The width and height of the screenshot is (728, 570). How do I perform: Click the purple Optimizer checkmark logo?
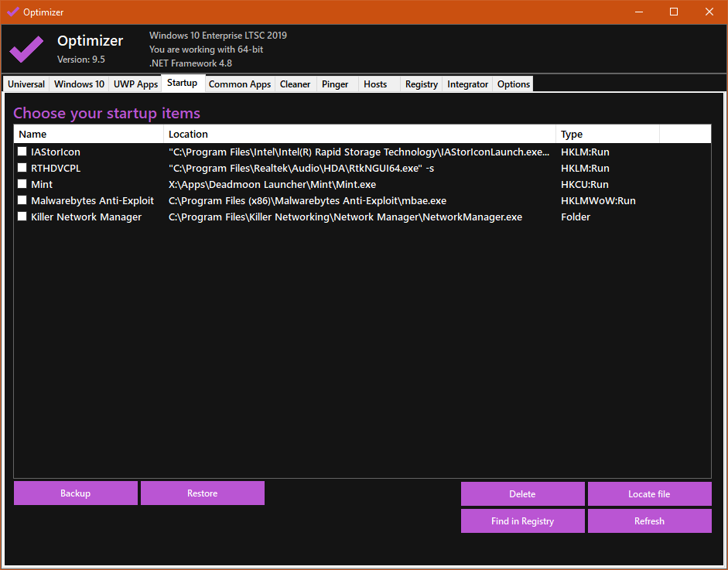point(26,49)
